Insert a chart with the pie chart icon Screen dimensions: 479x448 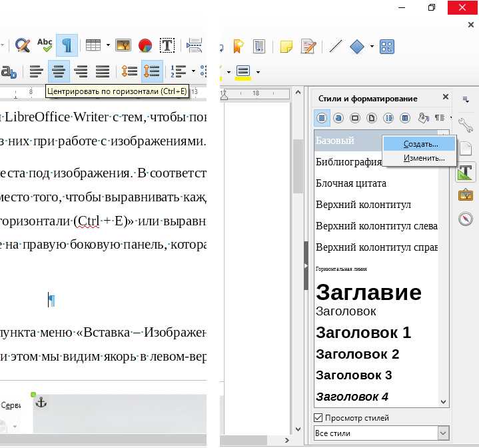(x=145, y=45)
